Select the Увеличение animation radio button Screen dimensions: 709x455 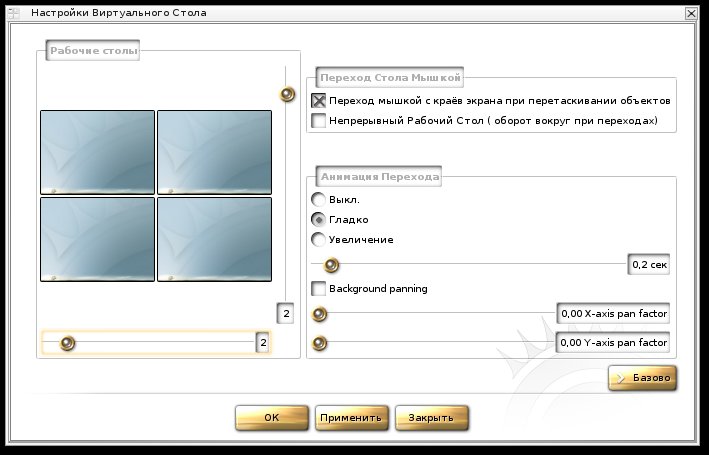(x=318, y=240)
